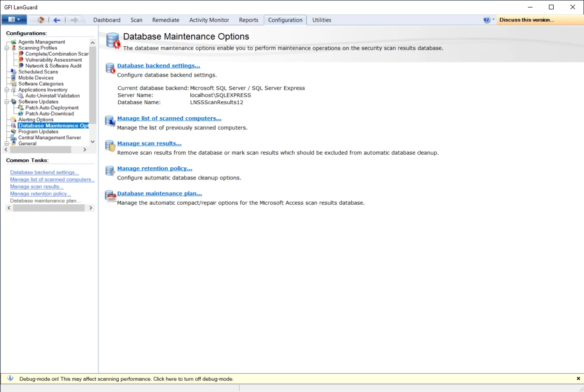Click the Database maintenance plan calendar icon
This screenshot has width=584, height=392.
(110, 196)
